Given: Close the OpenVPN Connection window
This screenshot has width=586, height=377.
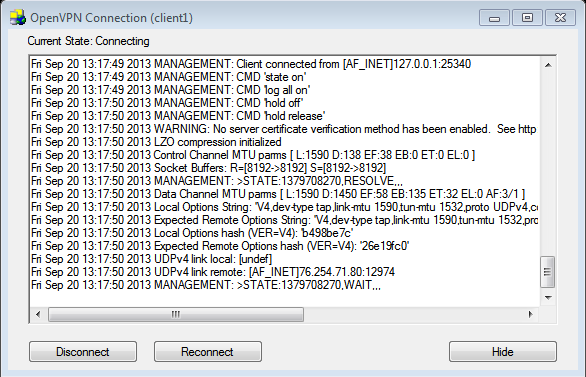Looking at the screenshot, I should tap(560, 18).
